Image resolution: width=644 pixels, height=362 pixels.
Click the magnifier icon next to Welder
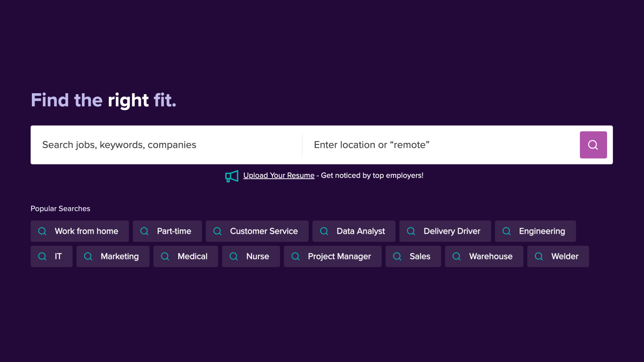point(539,256)
